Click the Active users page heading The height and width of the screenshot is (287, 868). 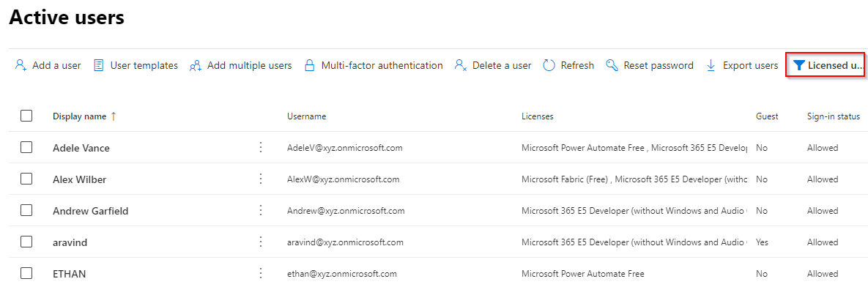pyautogui.click(x=67, y=18)
